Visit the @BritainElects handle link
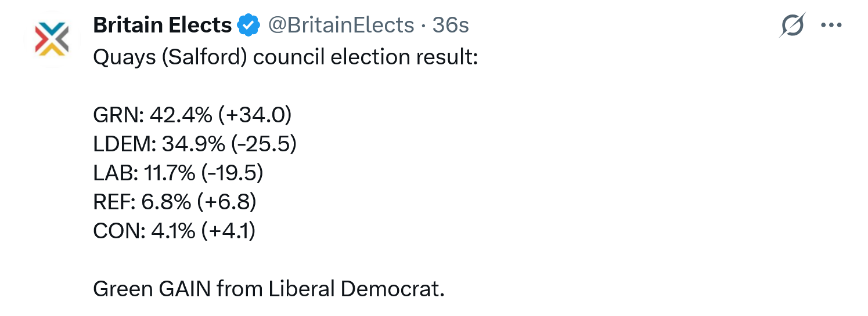The width and height of the screenshot is (868, 316). pos(340,26)
